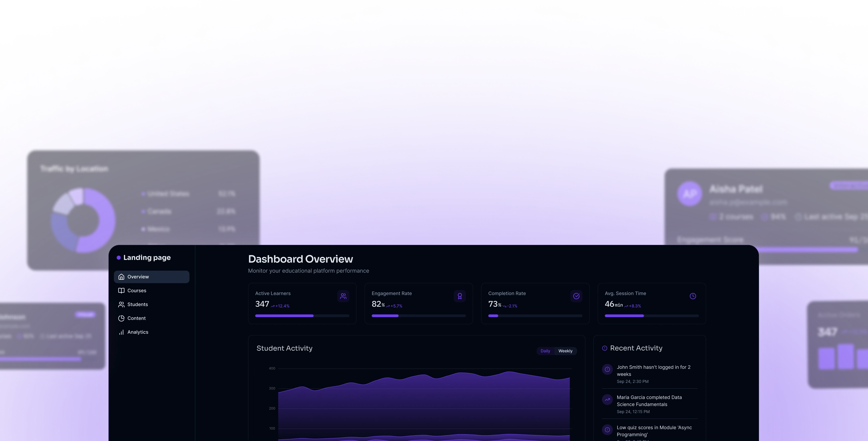Click the Aisha Patel name on blurred card
Screen dimensions: 868x441
736,189
